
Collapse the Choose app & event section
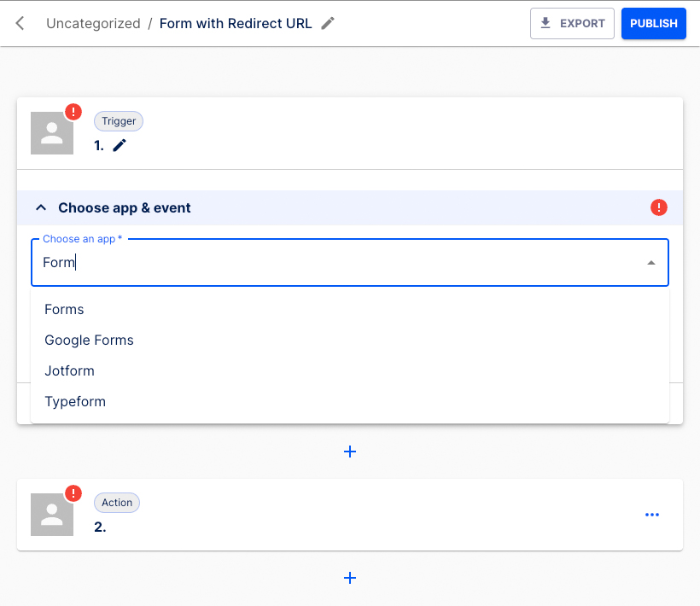point(41,207)
